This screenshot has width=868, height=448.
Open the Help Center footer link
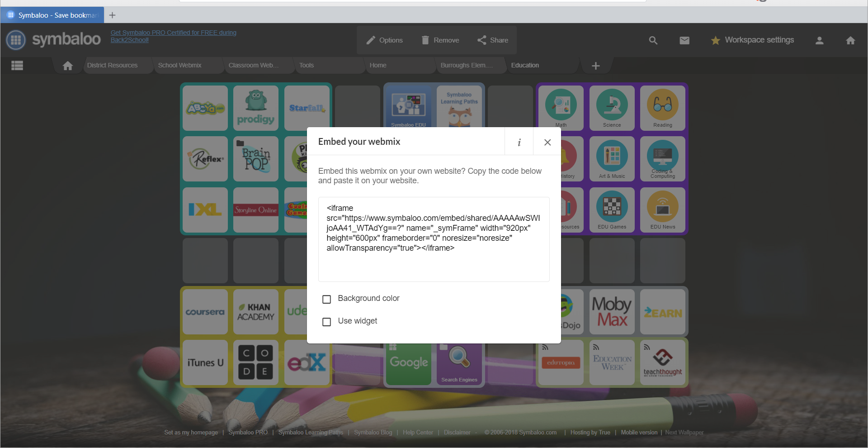click(x=418, y=433)
